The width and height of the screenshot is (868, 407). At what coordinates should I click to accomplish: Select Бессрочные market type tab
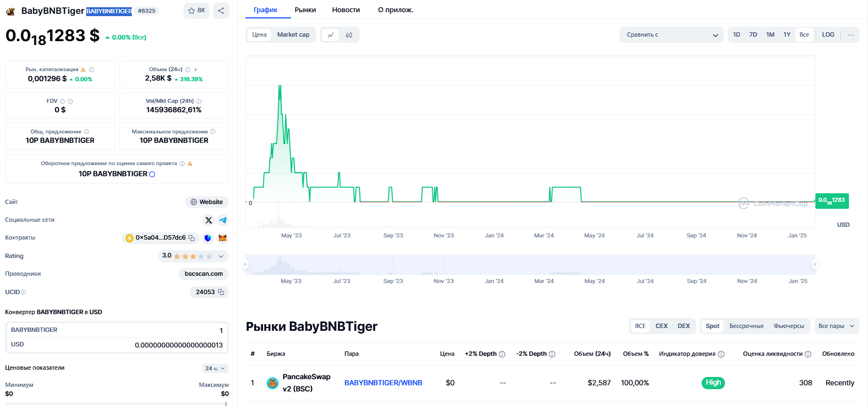[747, 326]
